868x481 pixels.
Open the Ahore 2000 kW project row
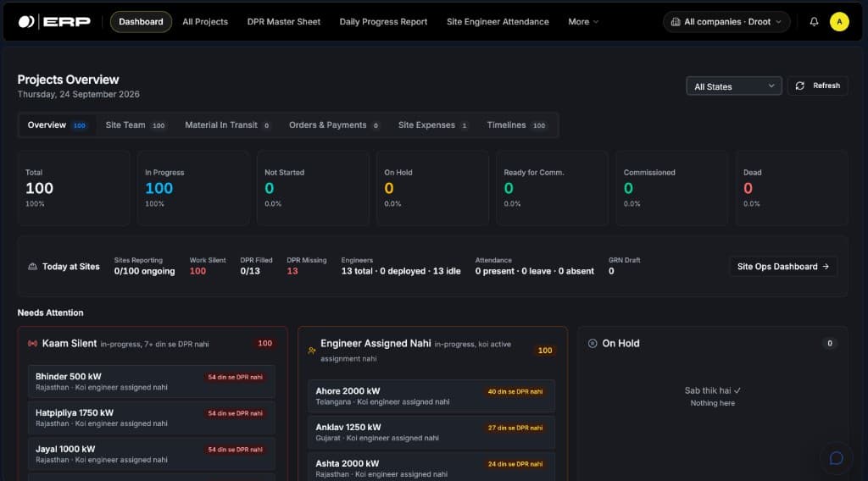(x=431, y=395)
